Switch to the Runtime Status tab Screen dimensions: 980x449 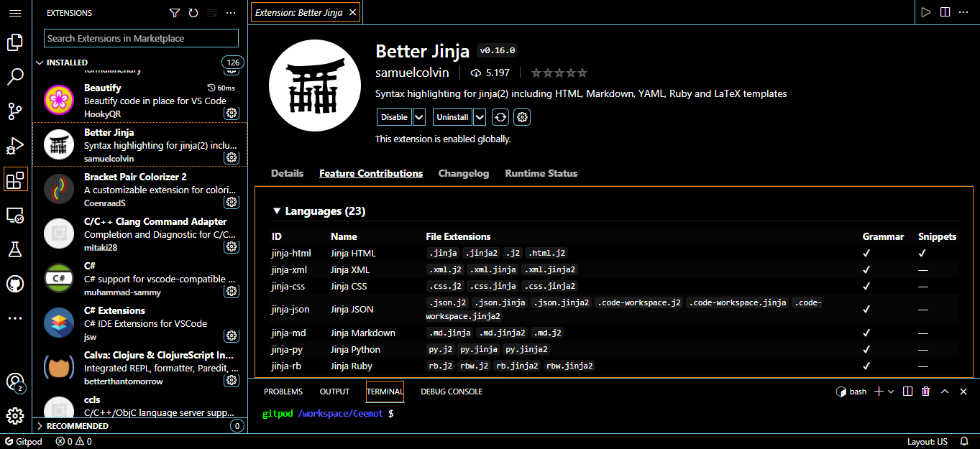click(x=541, y=173)
